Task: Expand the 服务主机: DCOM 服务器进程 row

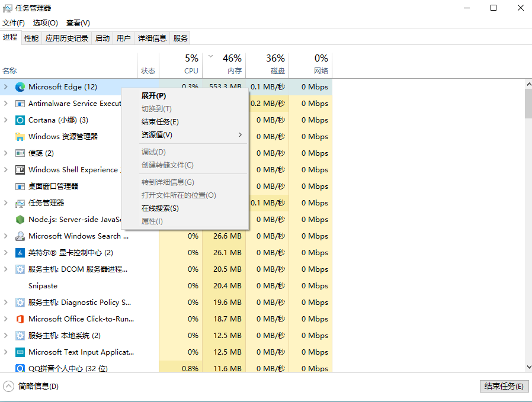Action: 6,269
